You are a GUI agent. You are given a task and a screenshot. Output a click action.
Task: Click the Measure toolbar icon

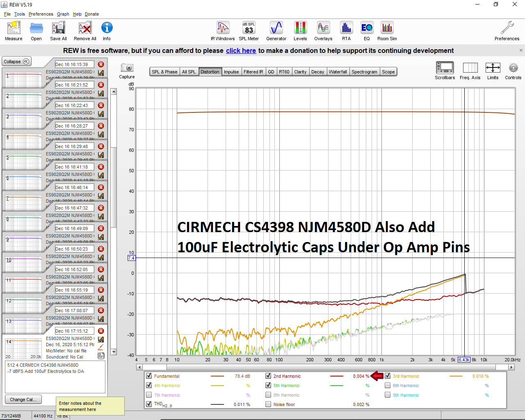(x=14, y=28)
